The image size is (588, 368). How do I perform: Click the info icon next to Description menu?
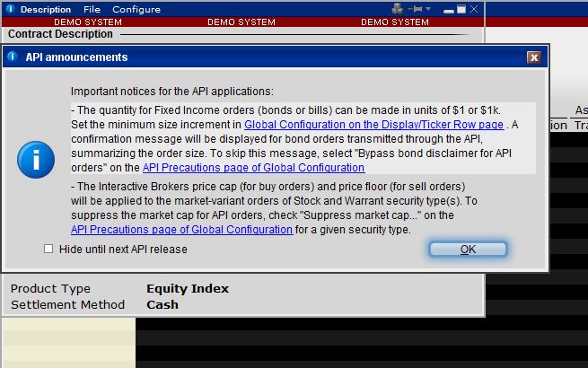coord(11,9)
